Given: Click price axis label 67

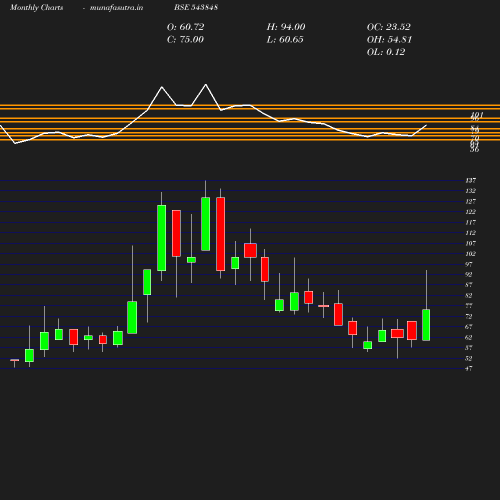Looking at the screenshot, I should point(469,327).
